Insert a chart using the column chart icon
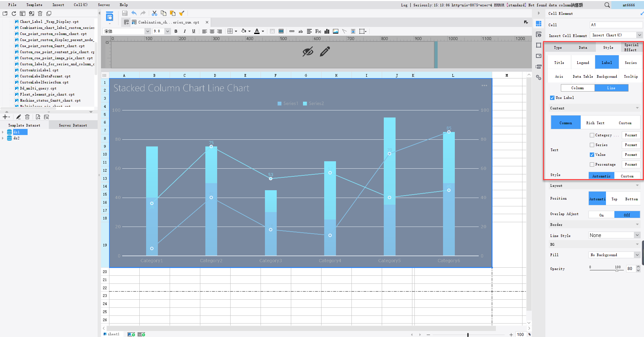 click(x=327, y=31)
